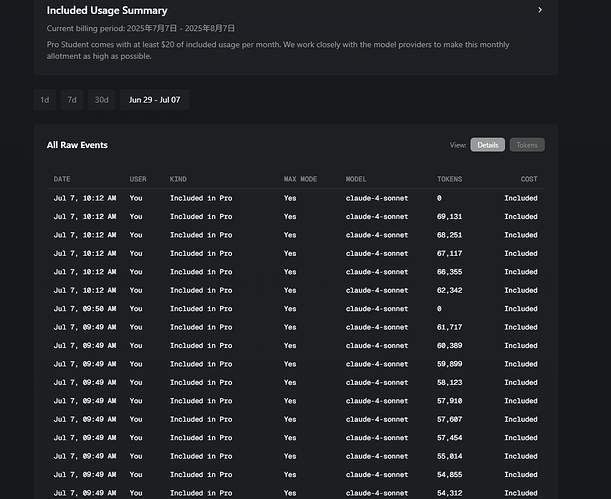Click the DATE column header

(x=62, y=179)
